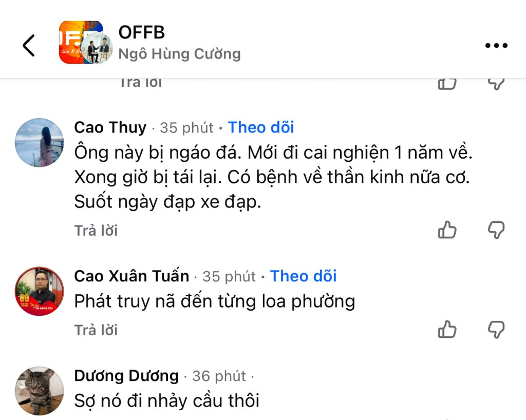Follow Cao Xuân Tuấn via Theo dõi
The width and height of the screenshot is (526, 420).
pyautogui.click(x=303, y=276)
